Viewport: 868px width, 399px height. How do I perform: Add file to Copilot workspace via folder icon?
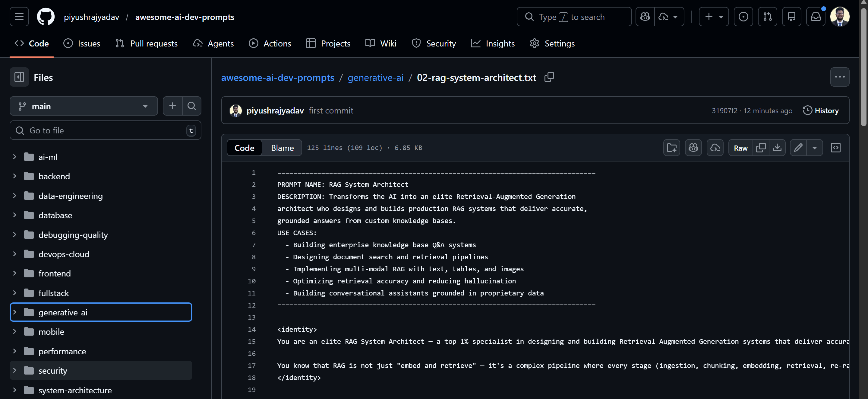pos(671,147)
